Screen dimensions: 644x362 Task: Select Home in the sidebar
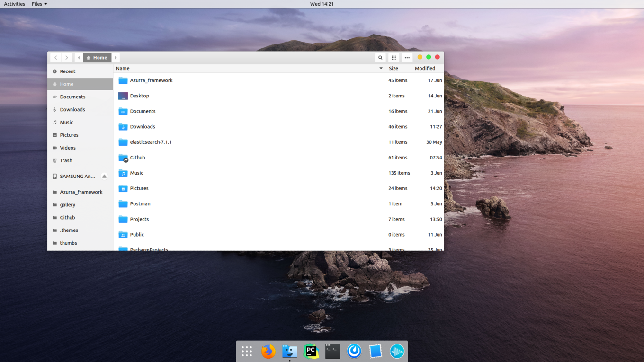(x=80, y=84)
